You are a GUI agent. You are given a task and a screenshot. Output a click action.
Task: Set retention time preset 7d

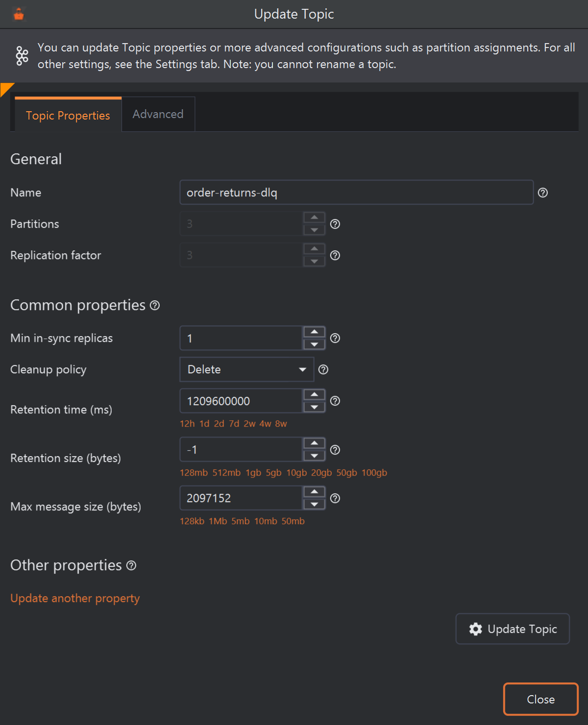(x=234, y=424)
